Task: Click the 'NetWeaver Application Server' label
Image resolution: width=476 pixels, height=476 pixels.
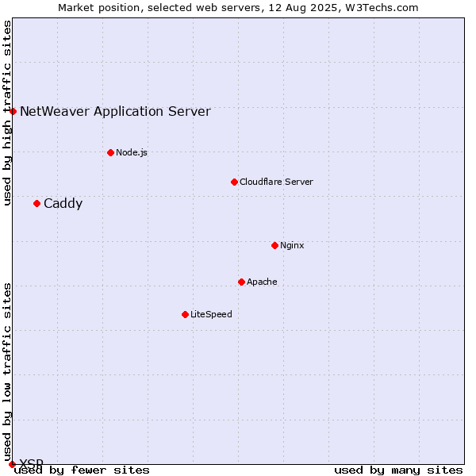Action: click(x=115, y=111)
